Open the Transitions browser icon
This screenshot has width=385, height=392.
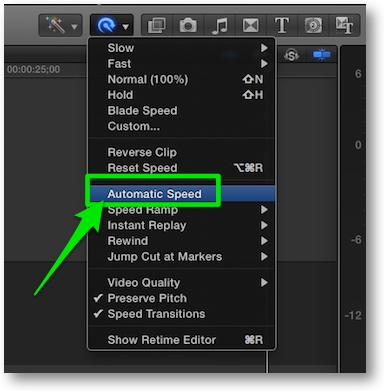pos(251,25)
